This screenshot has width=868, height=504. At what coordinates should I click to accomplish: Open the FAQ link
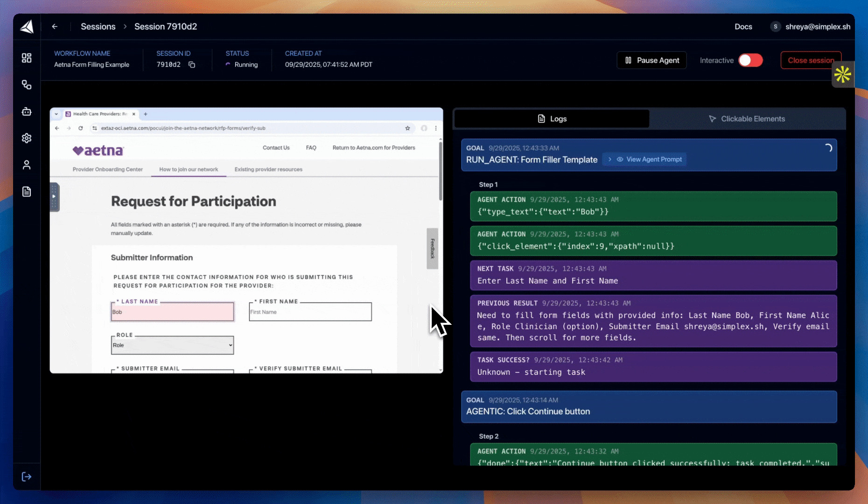pyautogui.click(x=311, y=147)
